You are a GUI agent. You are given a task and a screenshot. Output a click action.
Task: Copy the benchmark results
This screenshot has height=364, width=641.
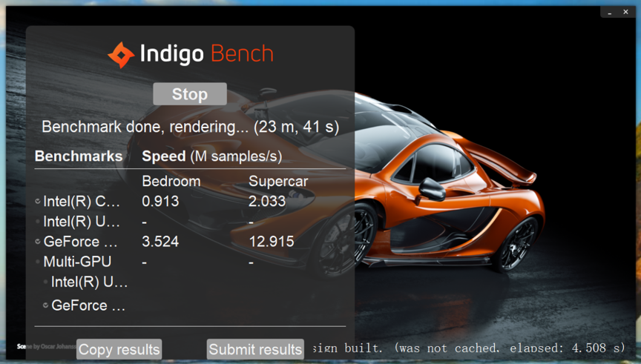[119, 349]
